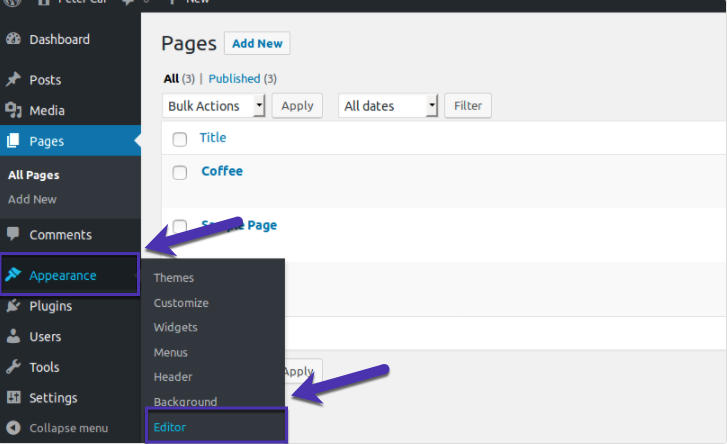Choose Editor from Appearance submenu
Image resolution: width=727 pixels, height=444 pixels.
pos(170,427)
